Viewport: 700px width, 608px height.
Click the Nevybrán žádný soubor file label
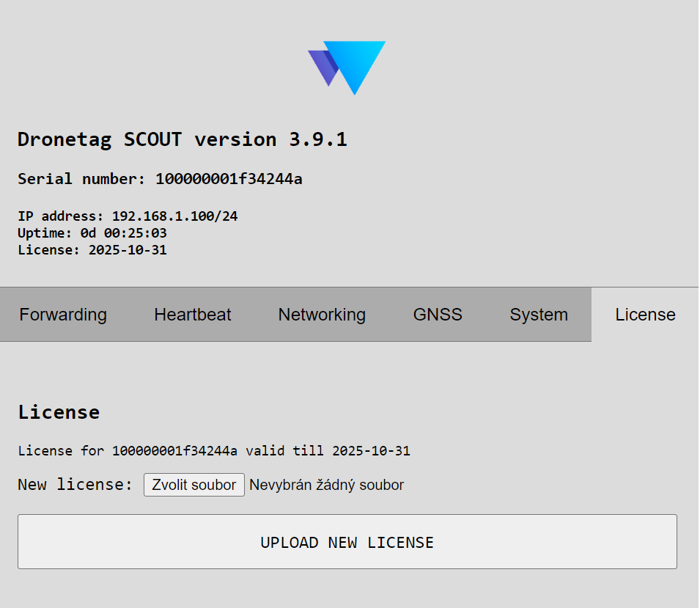pos(326,485)
